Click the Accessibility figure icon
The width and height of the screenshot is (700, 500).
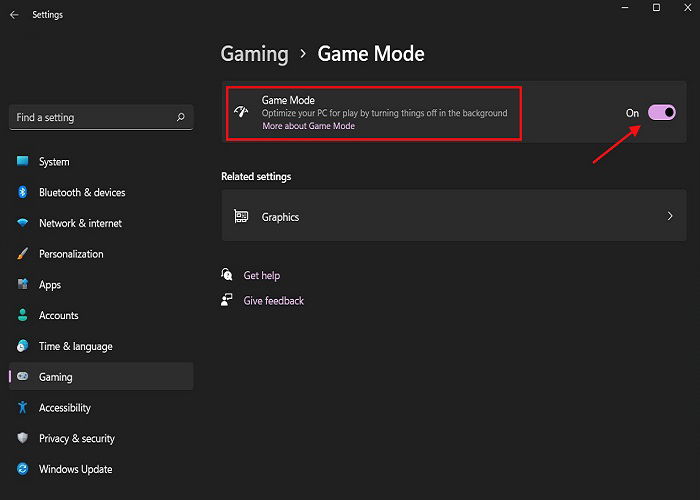tap(22, 407)
